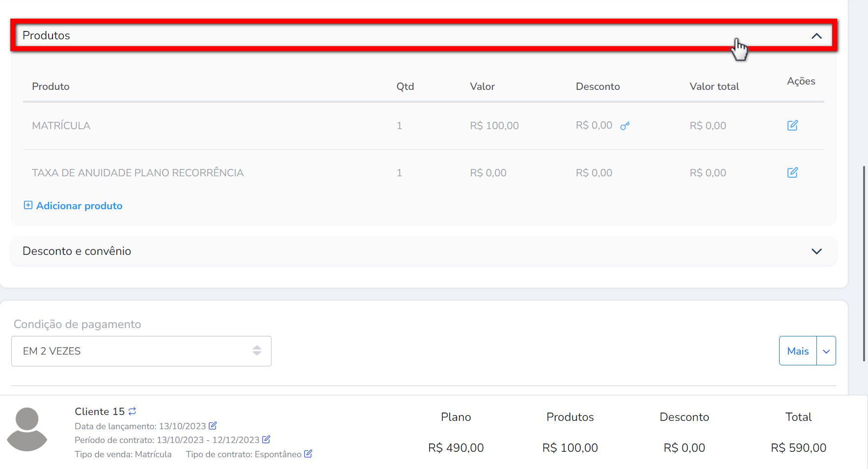
Task: Click the key icon beside MATRÍCULA discount
Action: point(624,126)
